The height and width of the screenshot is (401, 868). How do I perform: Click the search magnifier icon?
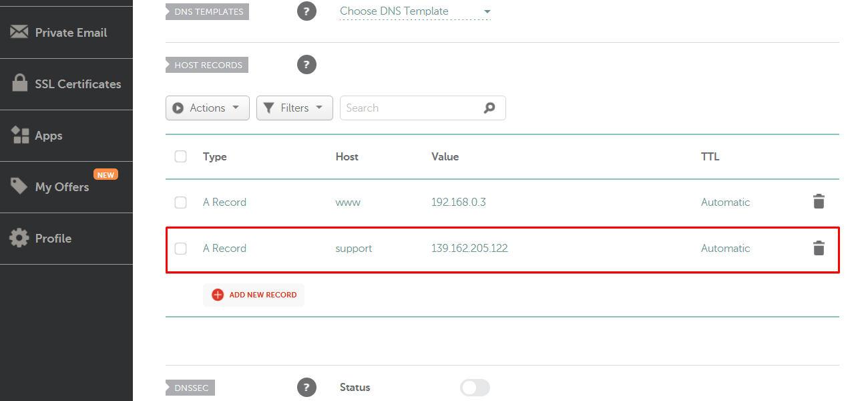pos(489,108)
